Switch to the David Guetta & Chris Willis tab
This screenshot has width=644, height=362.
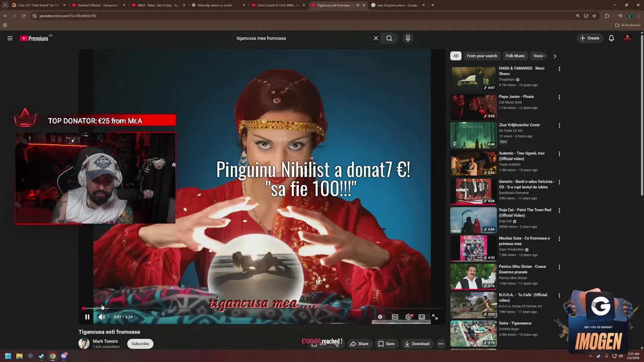(278, 5)
